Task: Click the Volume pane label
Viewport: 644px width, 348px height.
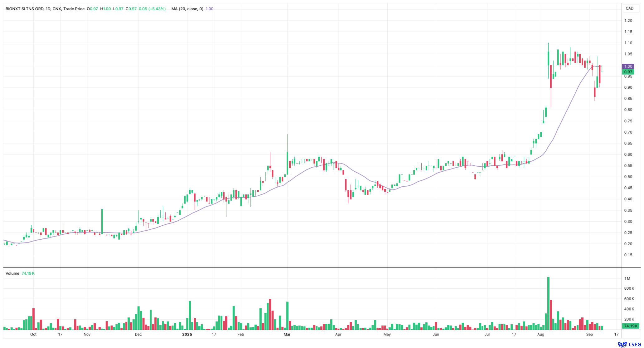Action: 12,273
